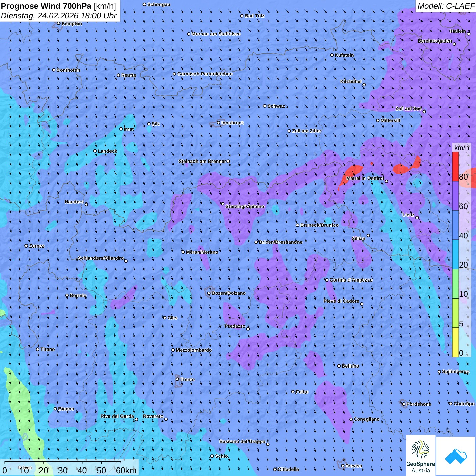Click the 'Murnau am Staffelsee' label

pyautogui.click(x=216, y=34)
